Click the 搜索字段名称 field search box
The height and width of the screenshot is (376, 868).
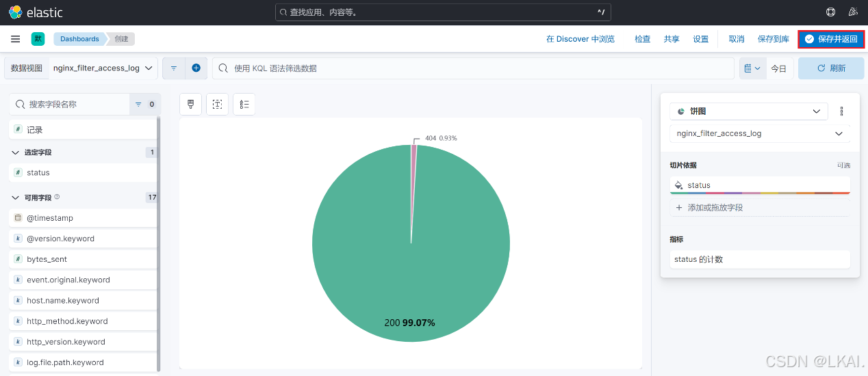click(x=69, y=105)
